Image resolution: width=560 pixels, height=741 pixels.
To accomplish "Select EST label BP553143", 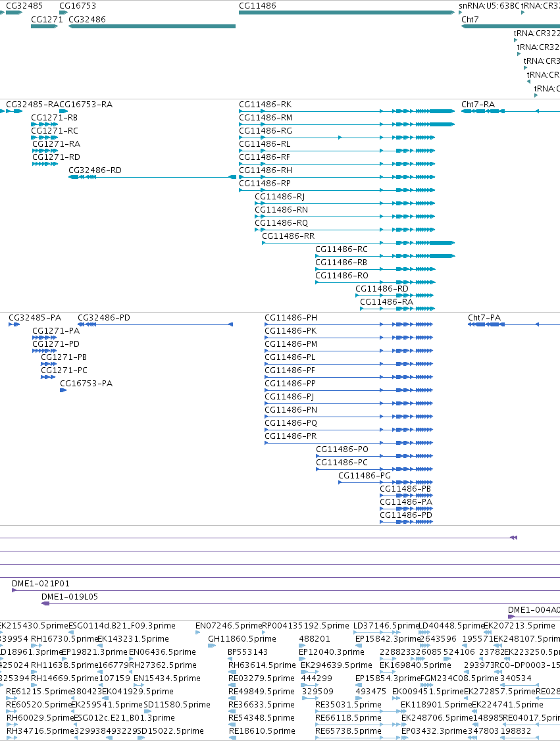I will [248, 652].
